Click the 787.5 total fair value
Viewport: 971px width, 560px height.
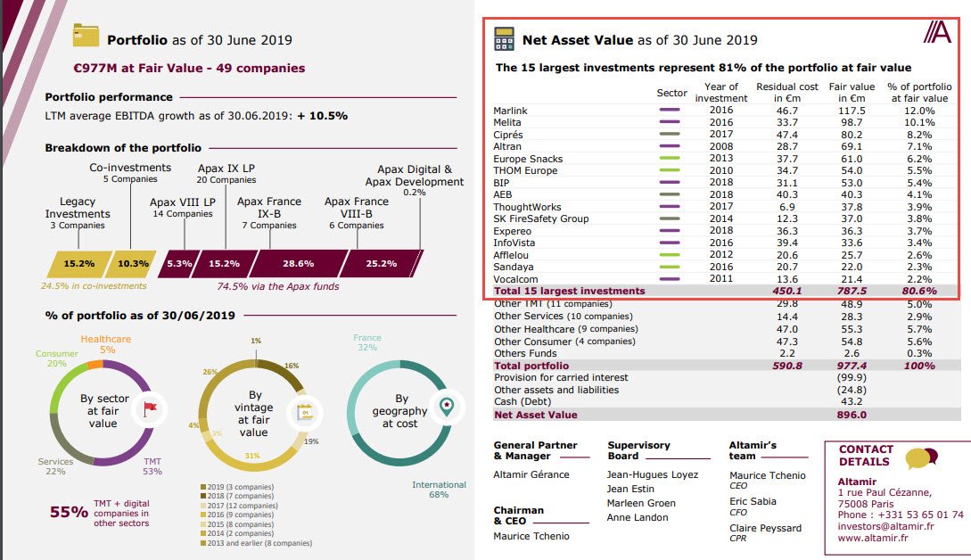852,292
